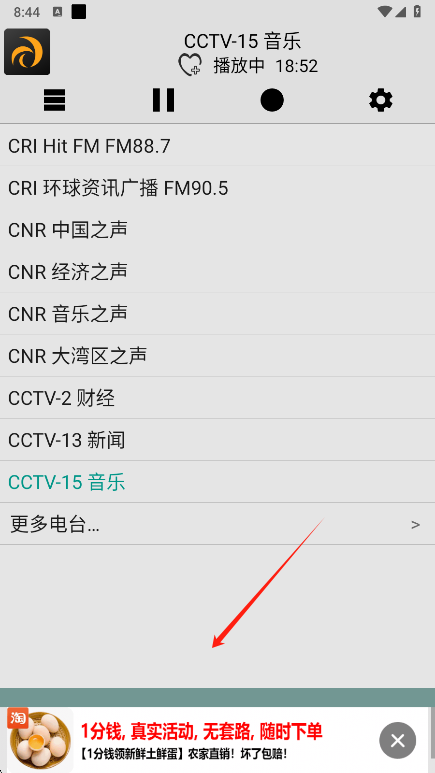This screenshot has width=435, height=773.
Task: Open the station list menu icon
Action: point(54,101)
